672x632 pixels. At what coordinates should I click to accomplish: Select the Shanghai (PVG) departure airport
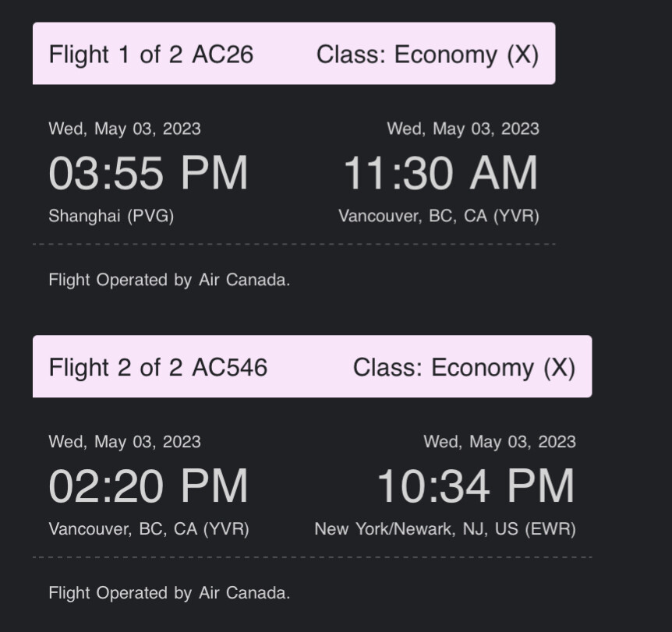coord(111,216)
